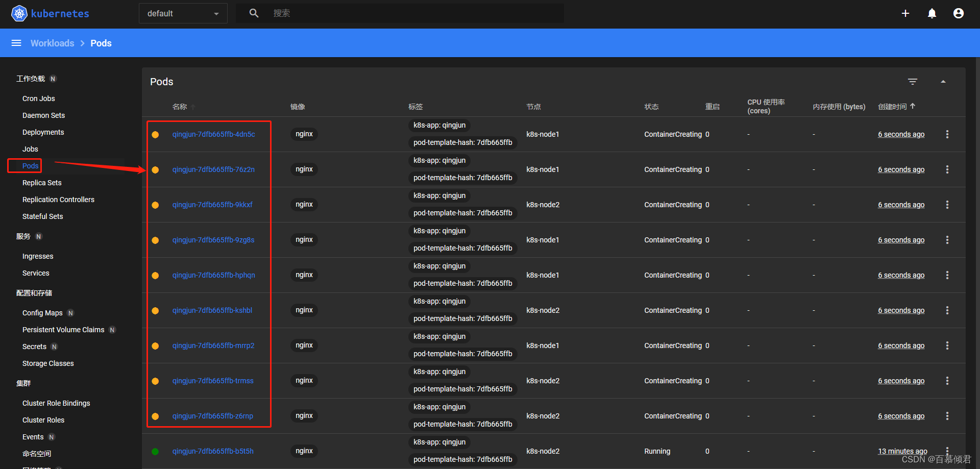Open Replication Controllers in sidebar
This screenshot has height=469, width=980.
point(58,200)
